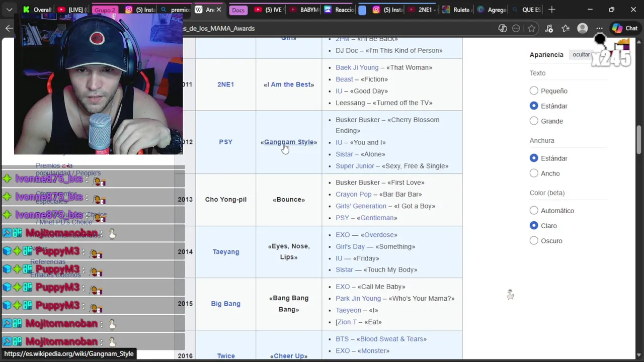Open the Zion.T link

pos(347,322)
